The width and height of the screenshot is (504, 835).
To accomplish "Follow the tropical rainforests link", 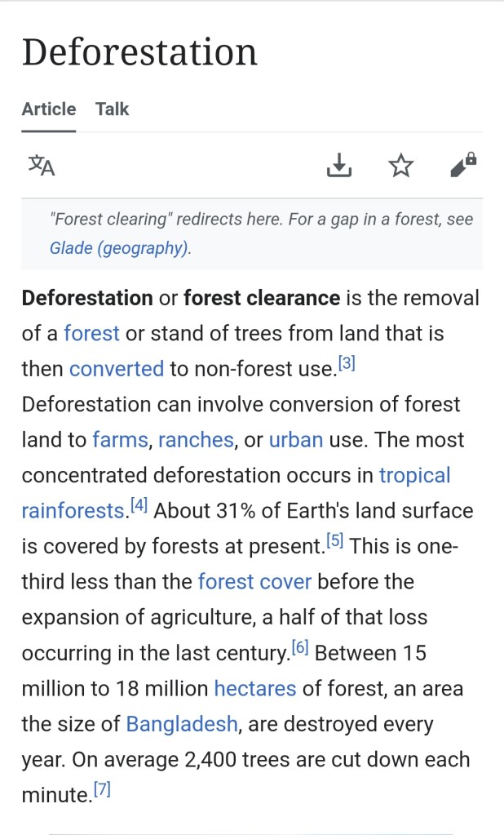I will pyautogui.click(x=414, y=475).
